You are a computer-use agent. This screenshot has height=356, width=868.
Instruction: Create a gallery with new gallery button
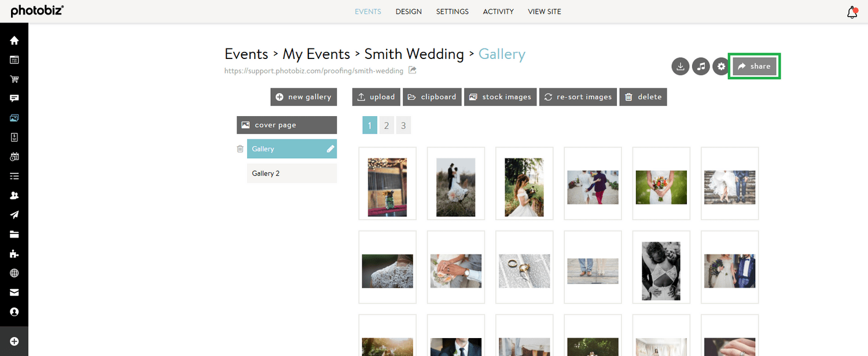pos(303,97)
